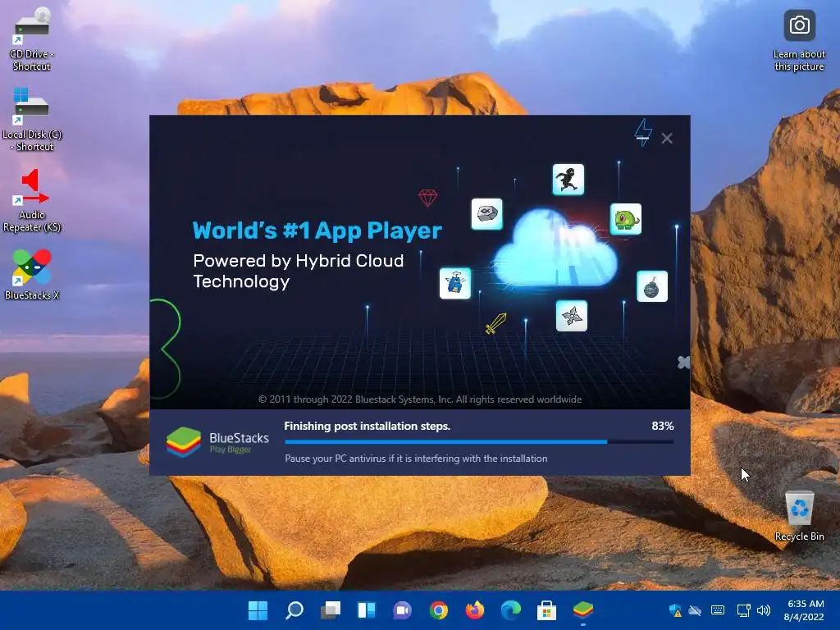The width and height of the screenshot is (840, 630).
Task: Switch to BlueStacks installer taskbar icon
Action: pyautogui.click(x=583, y=610)
